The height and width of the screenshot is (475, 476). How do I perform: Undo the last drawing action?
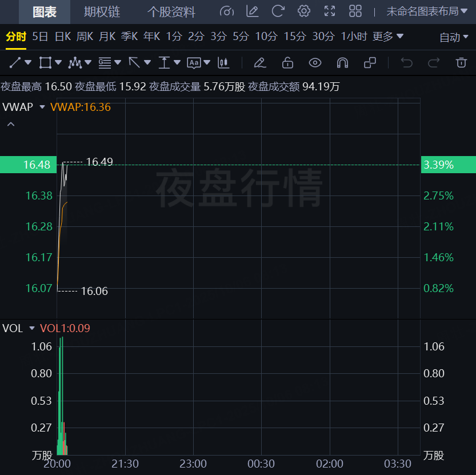tap(406, 62)
